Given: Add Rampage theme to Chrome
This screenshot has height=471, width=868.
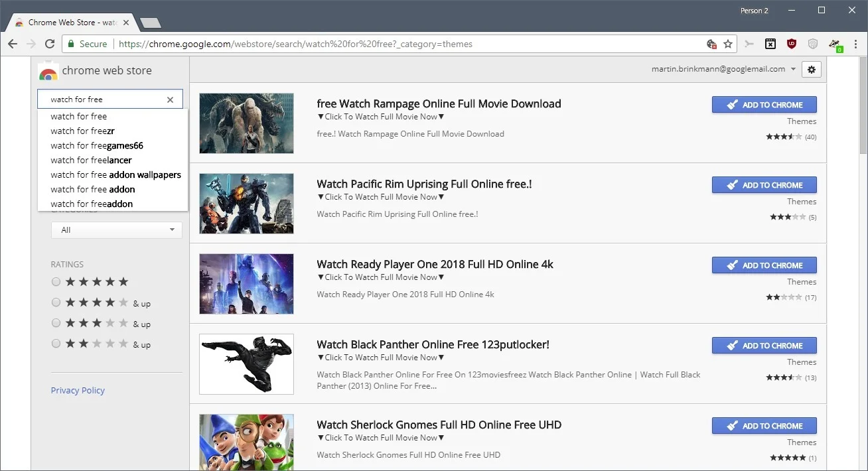Looking at the screenshot, I should 764,105.
